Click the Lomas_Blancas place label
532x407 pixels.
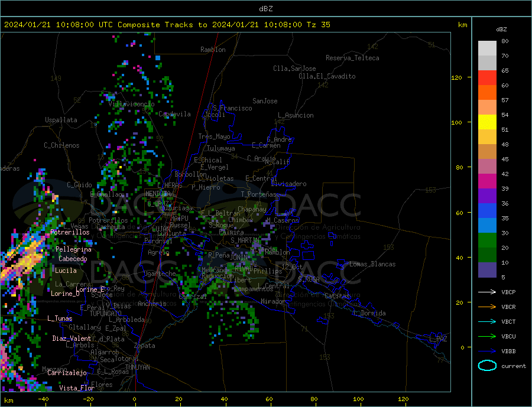point(372,264)
